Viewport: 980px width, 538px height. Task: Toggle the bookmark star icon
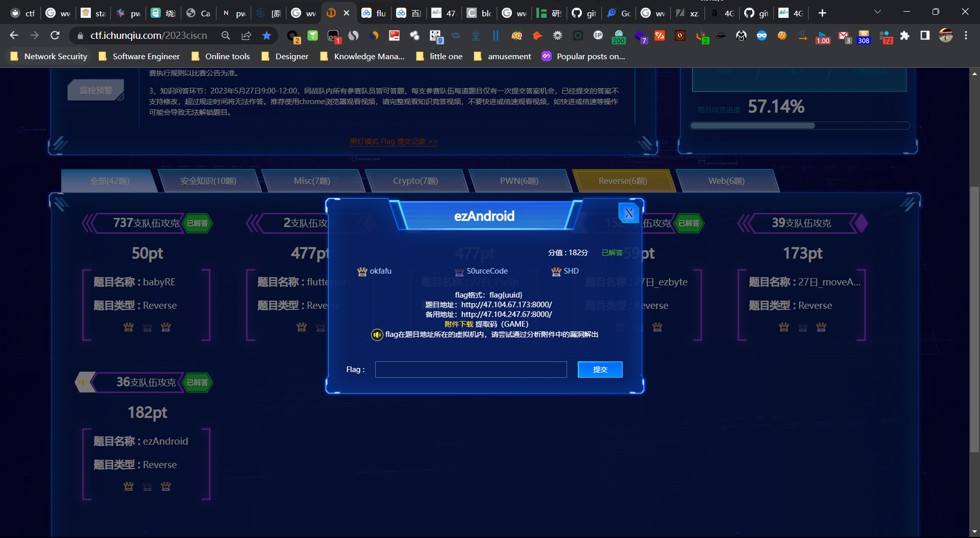pos(266,35)
